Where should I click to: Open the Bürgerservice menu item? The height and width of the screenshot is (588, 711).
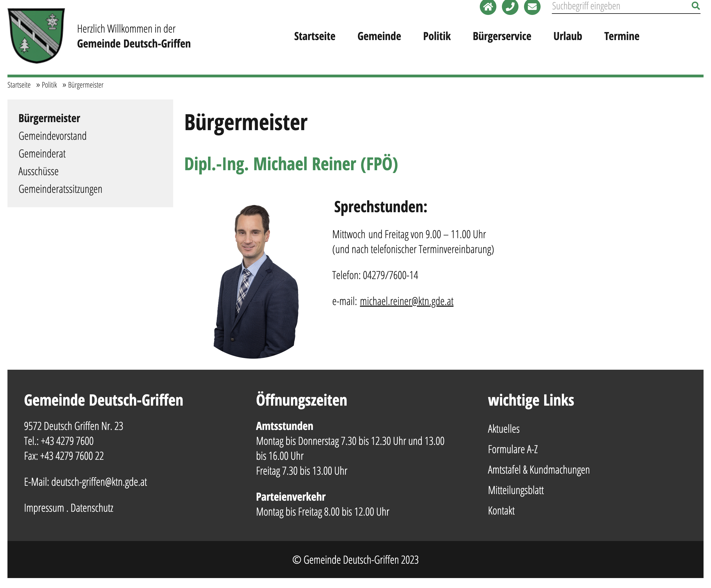(502, 36)
